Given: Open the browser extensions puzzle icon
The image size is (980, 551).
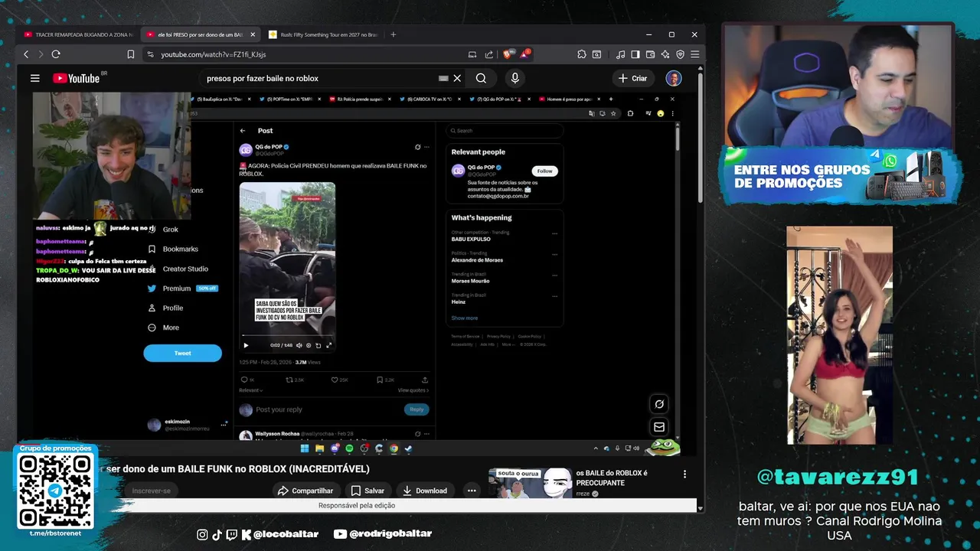Looking at the screenshot, I should click(582, 54).
